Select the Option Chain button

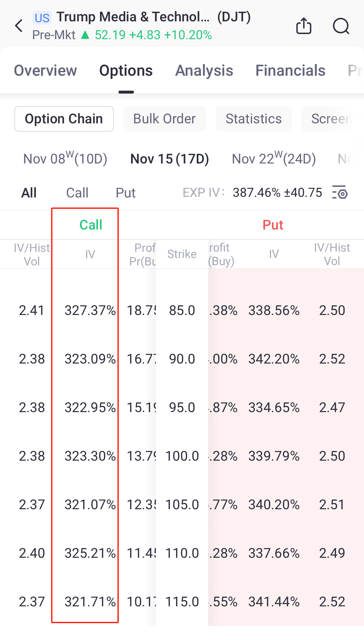(64, 119)
